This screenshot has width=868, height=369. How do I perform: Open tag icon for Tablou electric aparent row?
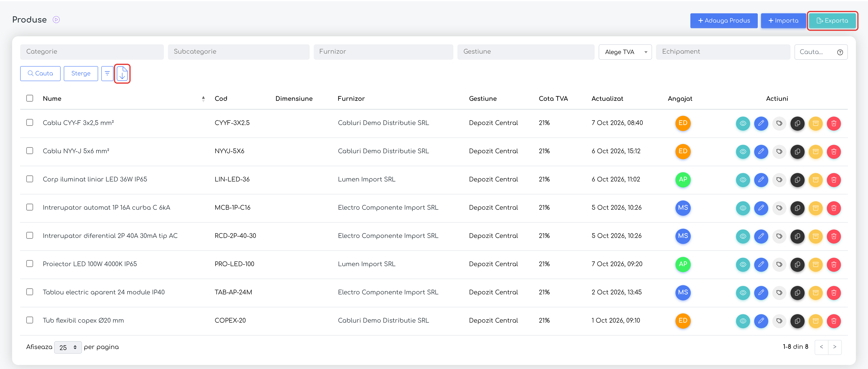pos(779,293)
